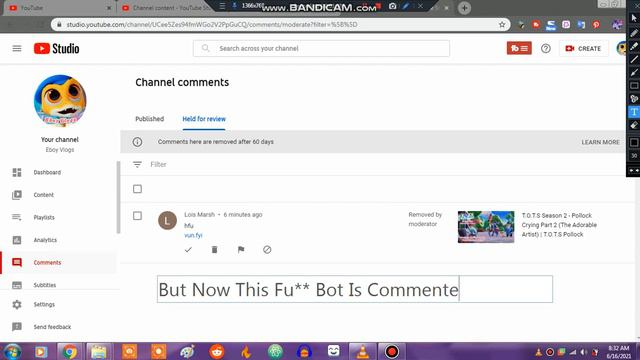Click the Lois Marsh commenter name
640x360 pixels.
(x=199, y=215)
